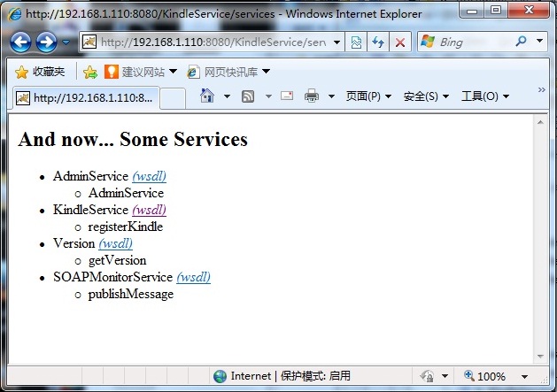The image size is (557, 392).
Task: Click the getVersion operation text
Action: pyautogui.click(x=117, y=260)
